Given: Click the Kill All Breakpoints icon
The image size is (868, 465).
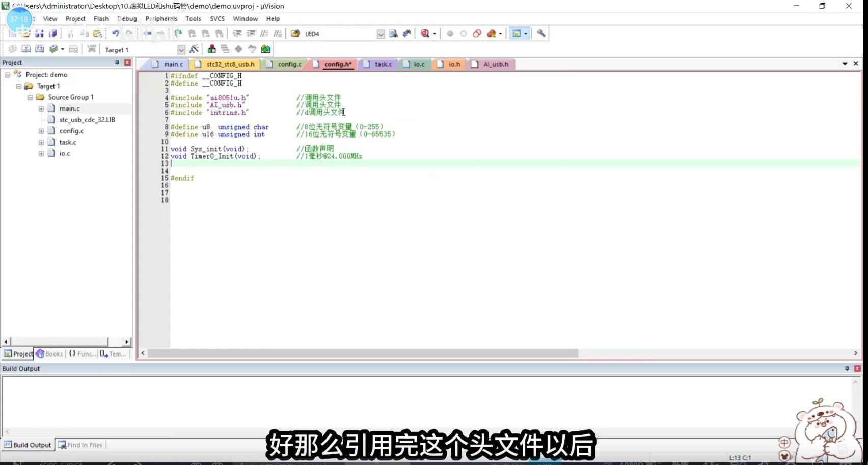Looking at the screenshot, I should (492, 33).
